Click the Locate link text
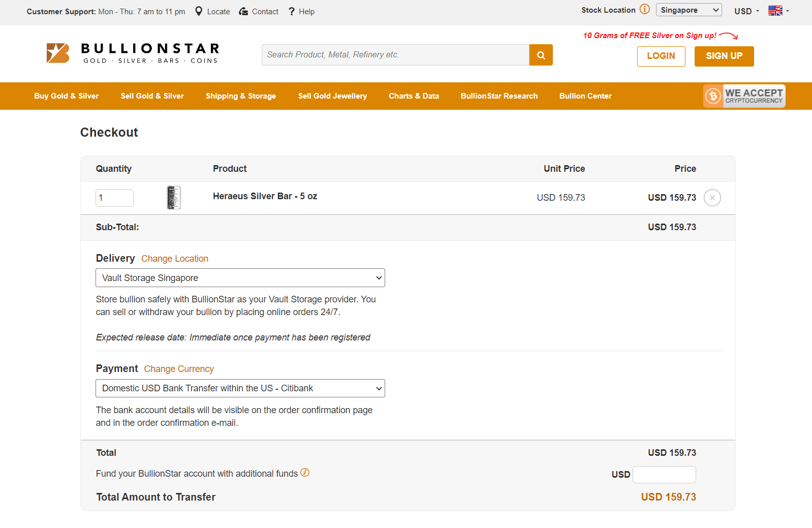This screenshot has width=812, height=528. click(218, 12)
